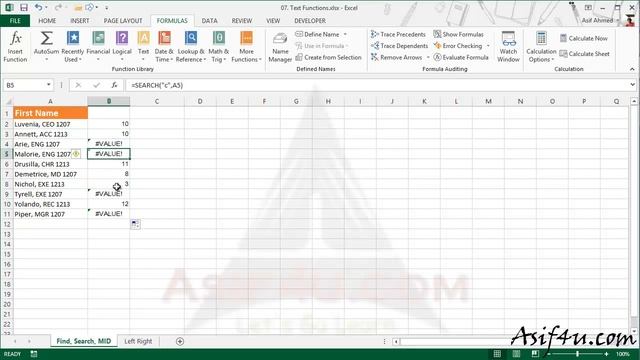The image size is (640, 360).
Task: Click the Save icon in Quick Access Toolbar
Action: 24,7
